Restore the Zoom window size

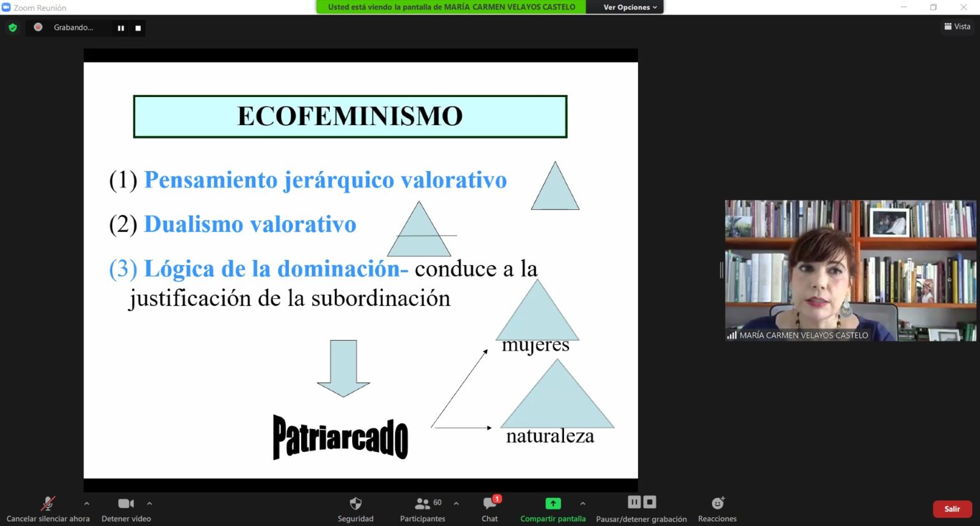(933, 7)
